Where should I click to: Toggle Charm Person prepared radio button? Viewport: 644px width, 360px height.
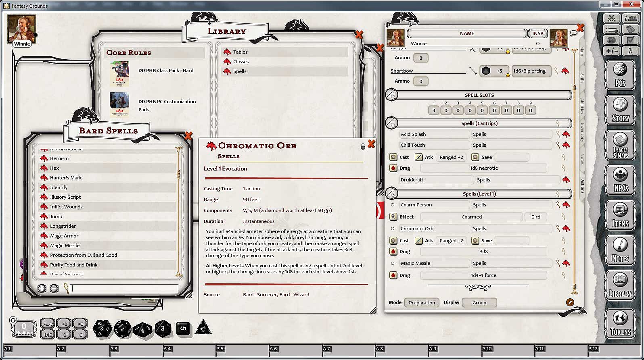click(393, 205)
